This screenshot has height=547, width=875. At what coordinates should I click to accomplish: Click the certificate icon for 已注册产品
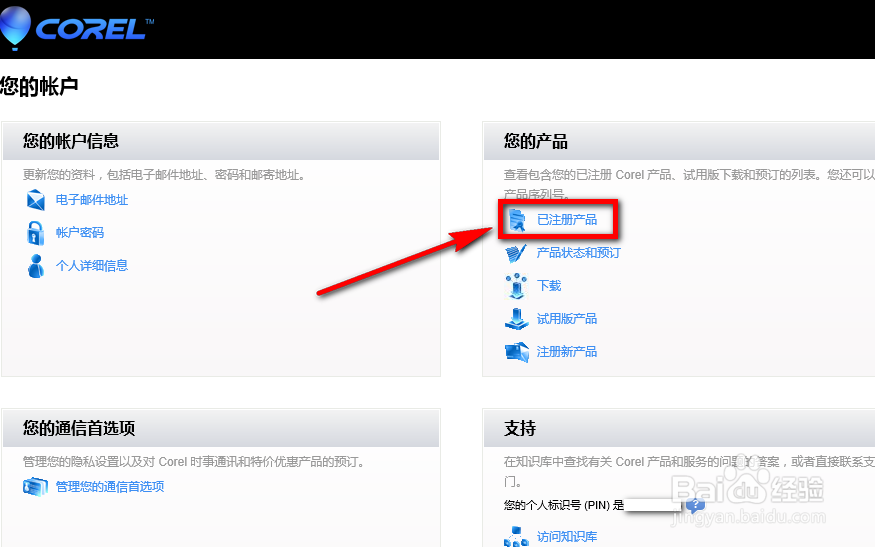tap(517, 220)
